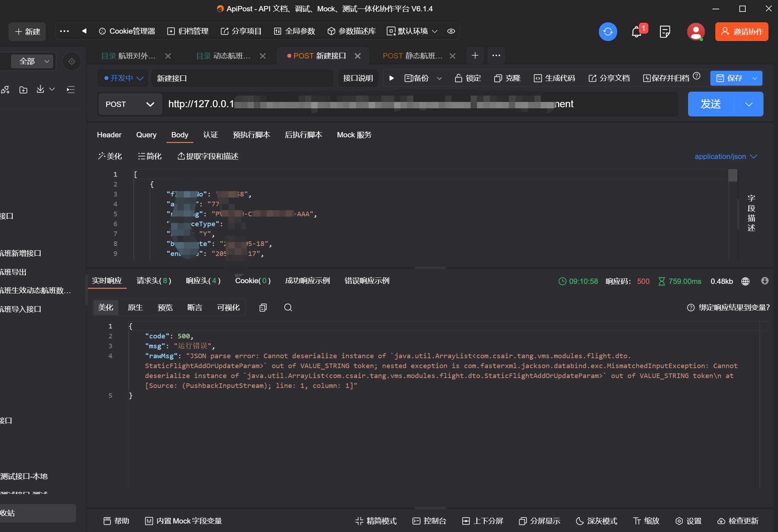Click the blue sync refresh icon
The height and width of the screenshot is (532, 778).
(608, 32)
